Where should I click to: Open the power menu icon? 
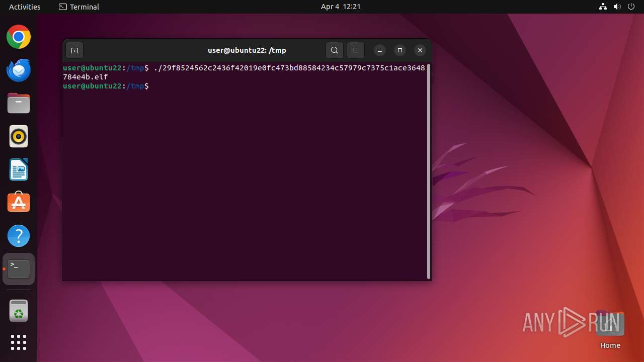631,7
